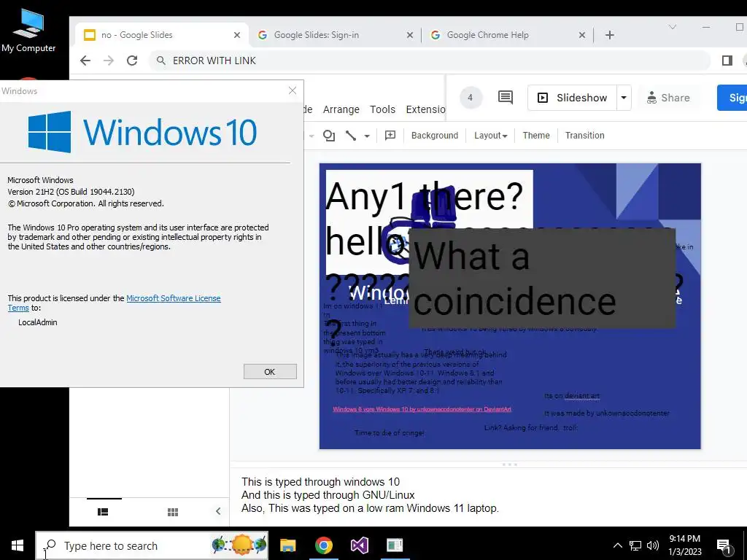Start the Slideshow

[572, 98]
